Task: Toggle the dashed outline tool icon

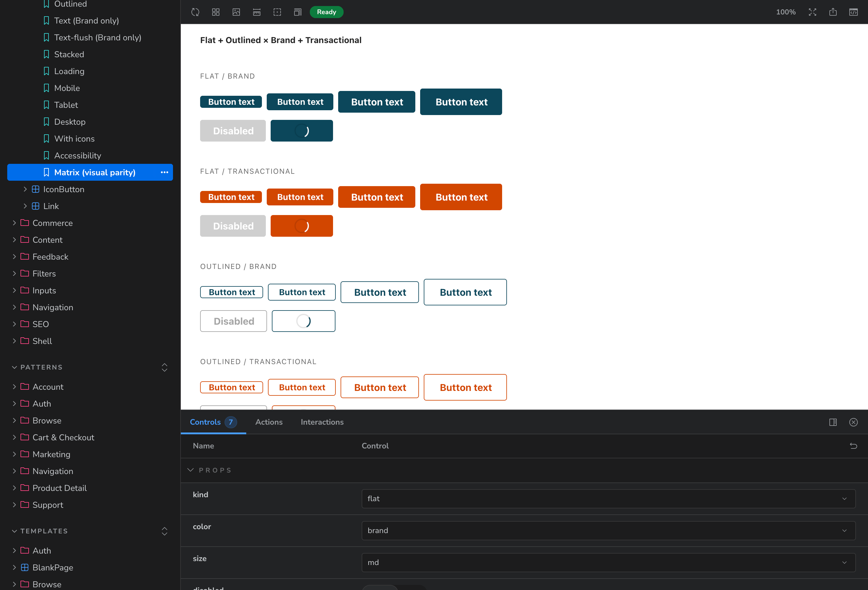Action: tap(277, 12)
